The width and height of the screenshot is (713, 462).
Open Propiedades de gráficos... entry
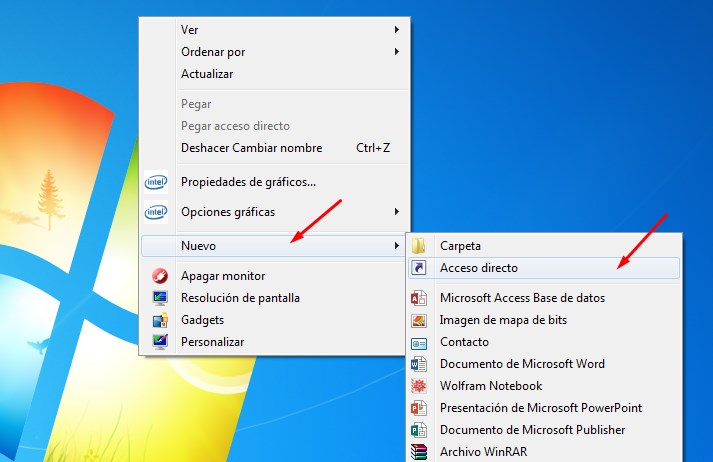pyautogui.click(x=274, y=182)
